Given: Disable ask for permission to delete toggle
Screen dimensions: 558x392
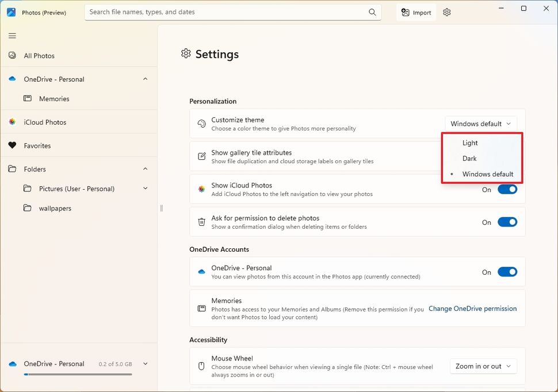Looking at the screenshot, I should tap(507, 222).
